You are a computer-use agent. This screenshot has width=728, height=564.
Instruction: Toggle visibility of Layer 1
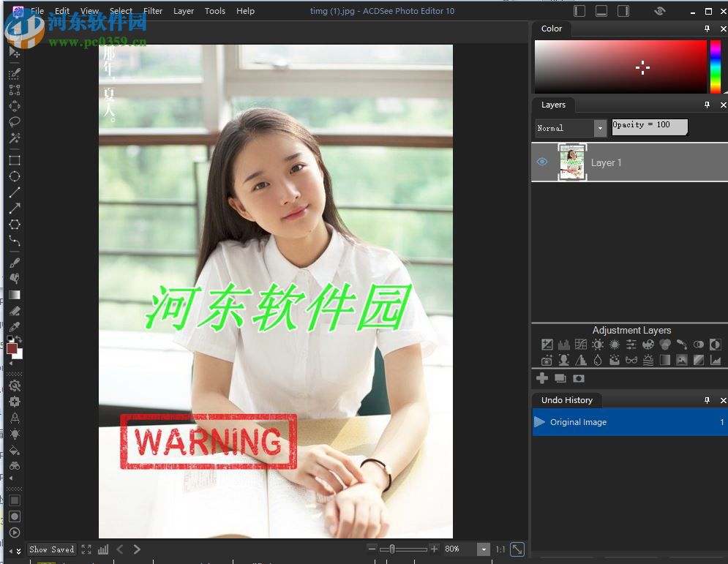point(541,162)
